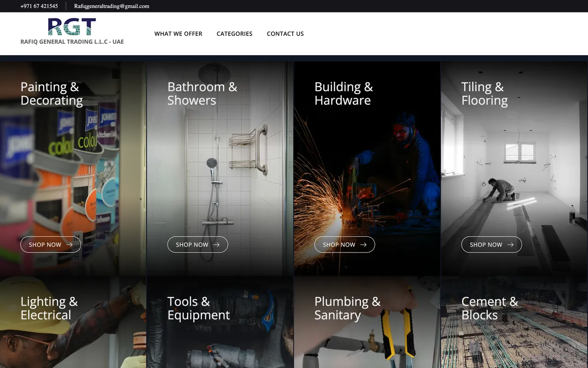Screen dimensions: 588x368
Task: Email Rafiqgeneraltrading@gmail.com link
Action: 112,6
